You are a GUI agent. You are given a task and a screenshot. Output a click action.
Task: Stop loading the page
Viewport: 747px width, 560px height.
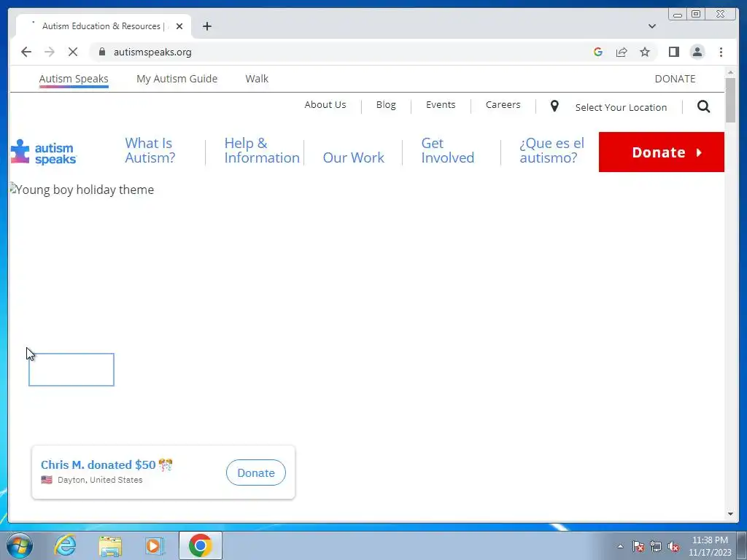pos(73,52)
